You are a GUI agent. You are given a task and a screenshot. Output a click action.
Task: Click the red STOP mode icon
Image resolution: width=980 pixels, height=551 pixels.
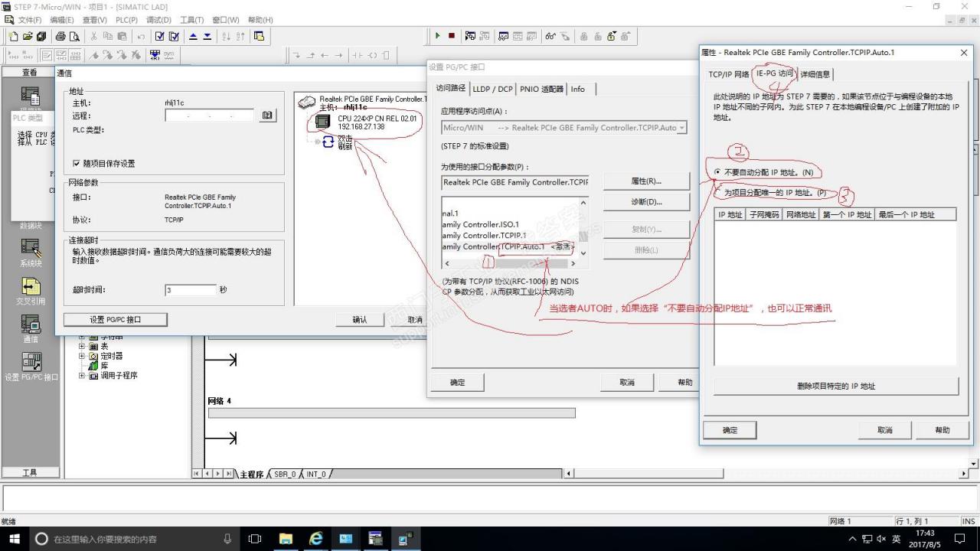pyautogui.click(x=452, y=36)
